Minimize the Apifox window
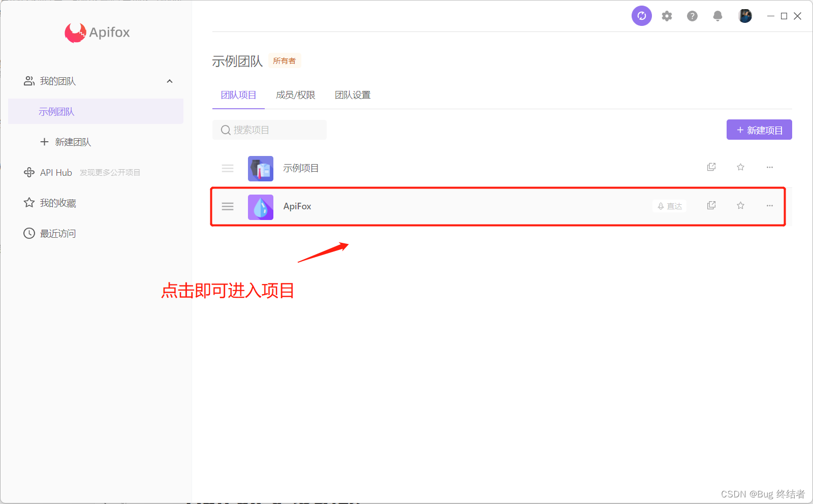Screen dimensions: 813x504 pyautogui.click(x=771, y=16)
